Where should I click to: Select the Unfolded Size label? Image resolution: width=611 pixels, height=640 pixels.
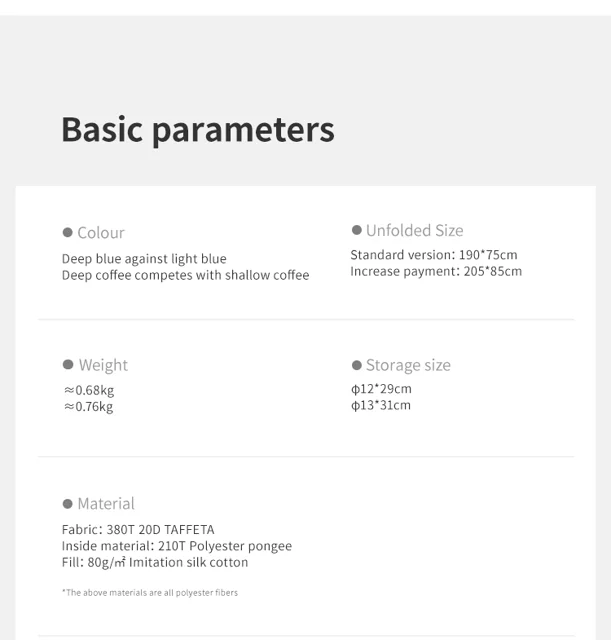[x=415, y=231]
